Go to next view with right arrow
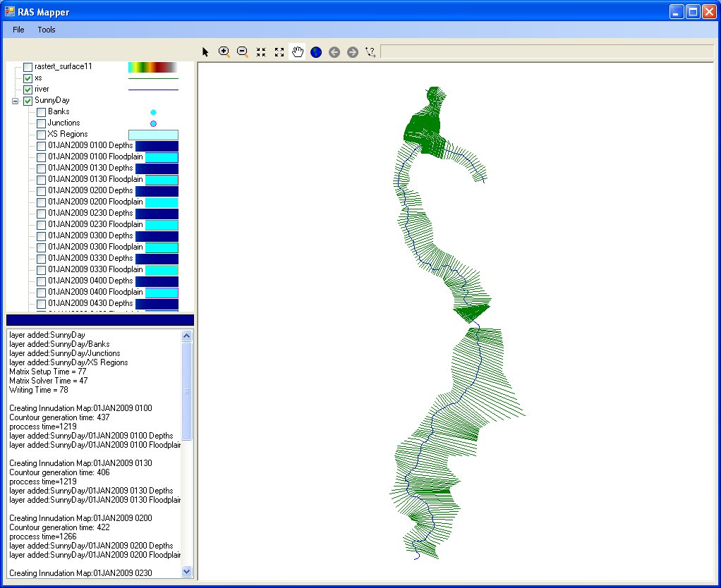The image size is (721, 588). click(x=353, y=52)
